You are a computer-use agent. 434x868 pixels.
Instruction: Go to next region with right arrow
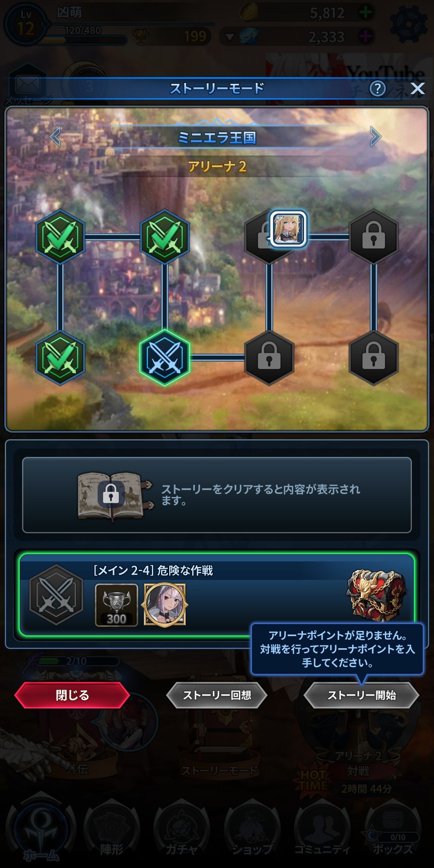pos(375,137)
